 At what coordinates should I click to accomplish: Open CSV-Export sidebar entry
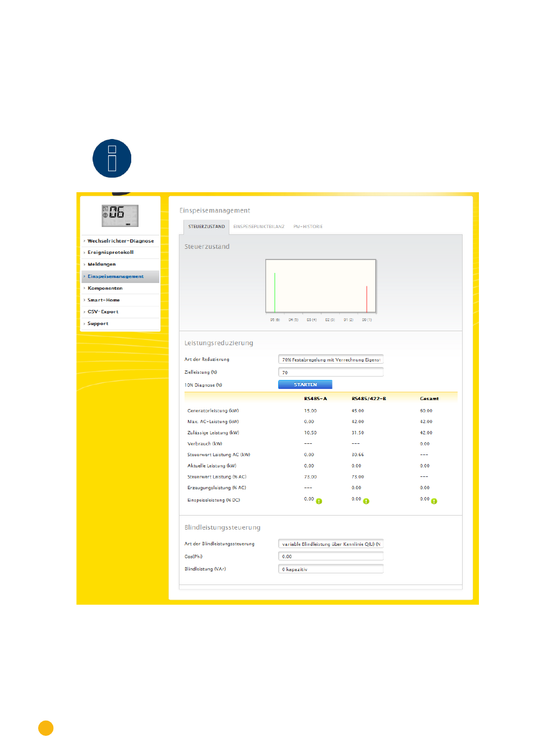pyautogui.click(x=120, y=312)
